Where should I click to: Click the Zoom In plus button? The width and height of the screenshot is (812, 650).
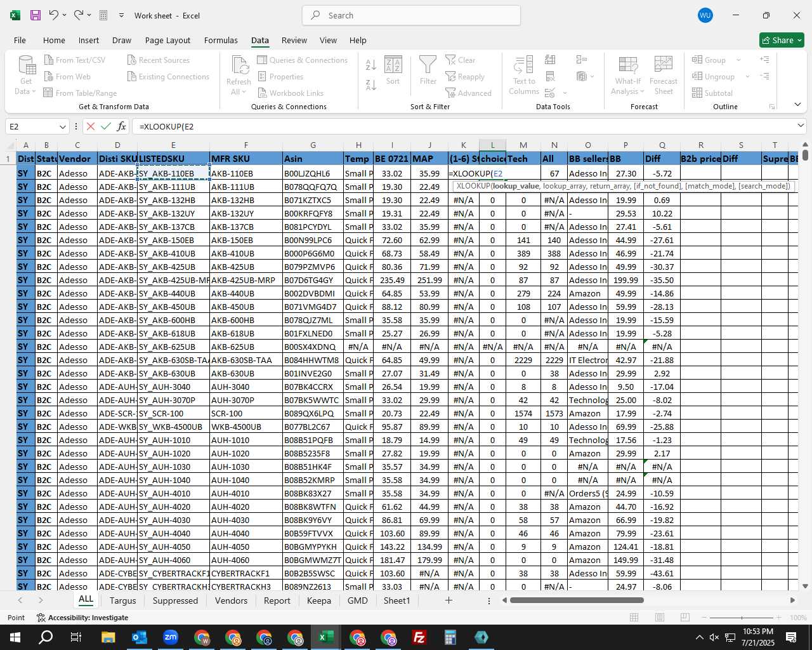pyautogui.click(x=778, y=618)
